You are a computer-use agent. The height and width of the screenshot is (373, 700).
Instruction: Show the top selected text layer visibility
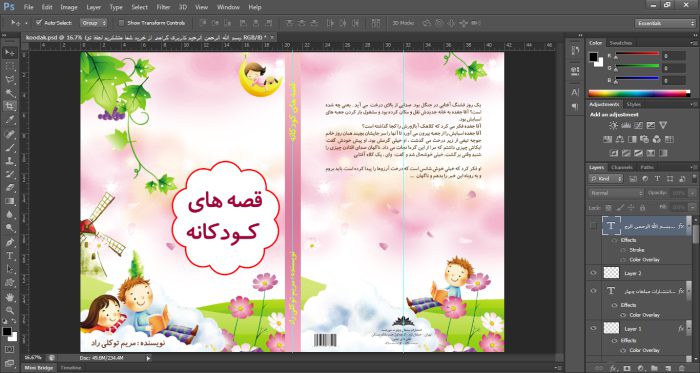[593, 226]
